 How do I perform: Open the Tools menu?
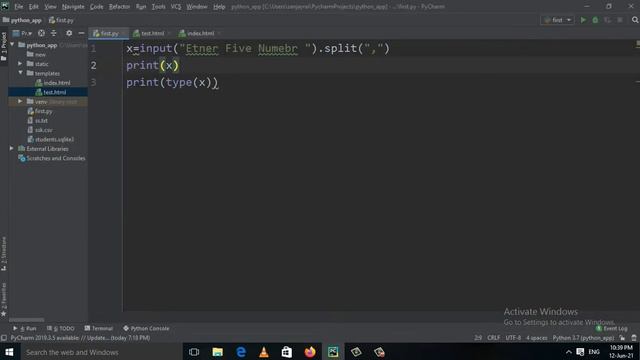(x=158, y=7)
